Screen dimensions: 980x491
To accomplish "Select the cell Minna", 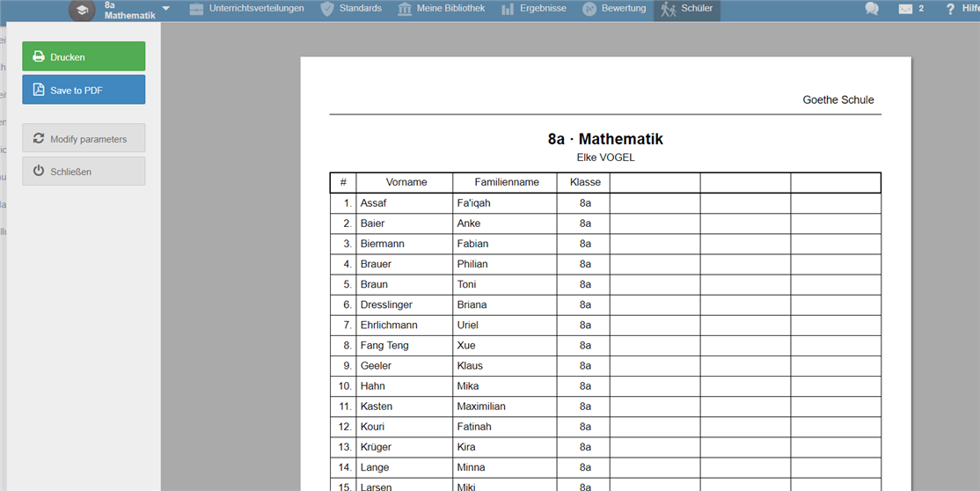I will (x=505, y=467).
